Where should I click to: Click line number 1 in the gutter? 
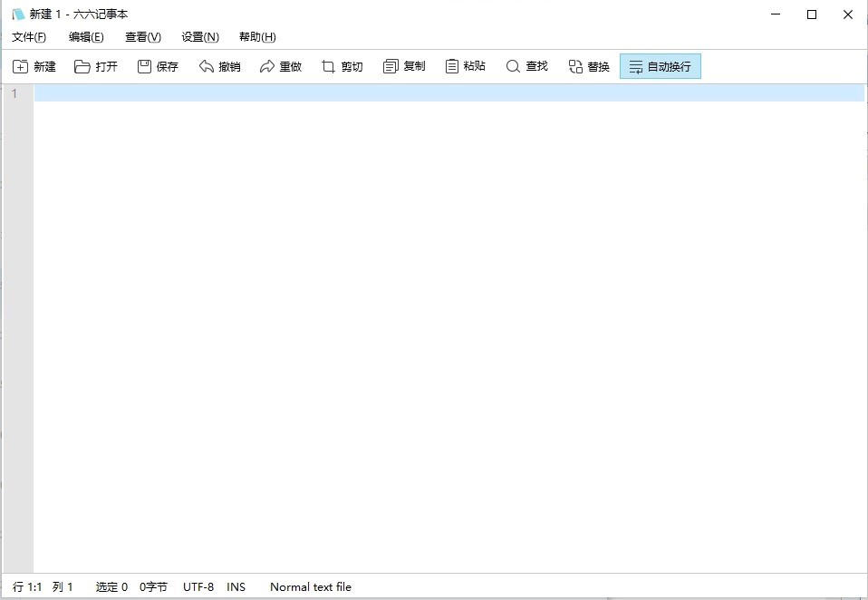click(14, 93)
